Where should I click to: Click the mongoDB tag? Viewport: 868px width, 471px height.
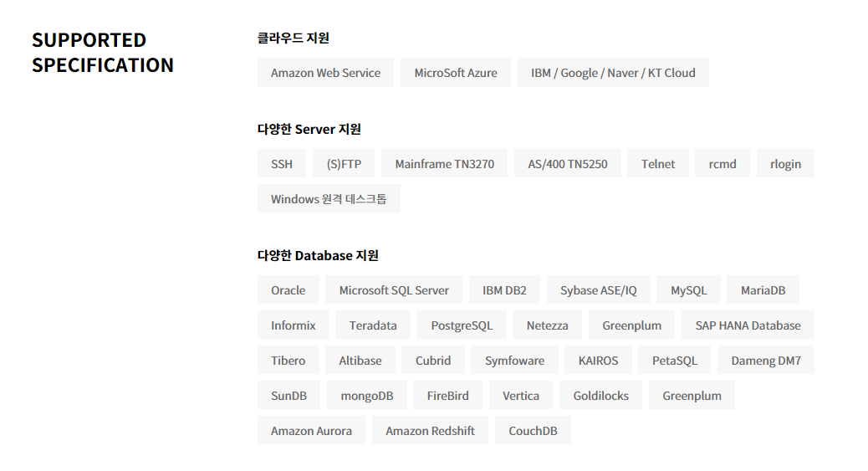pyautogui.click(x=366, y=396)
